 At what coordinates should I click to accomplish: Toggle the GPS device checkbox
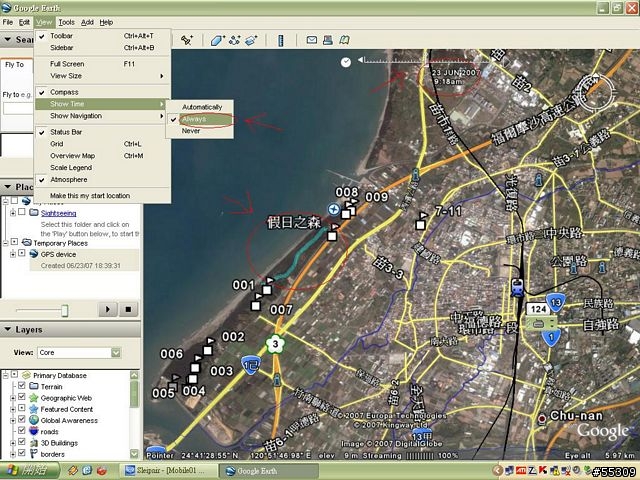pos(22,254)
